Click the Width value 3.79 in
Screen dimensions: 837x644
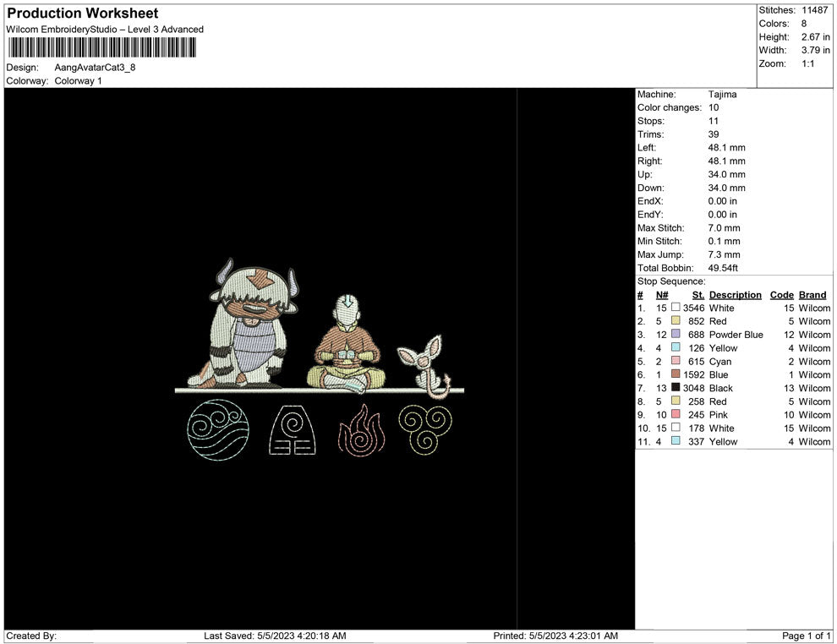(816, 50)
